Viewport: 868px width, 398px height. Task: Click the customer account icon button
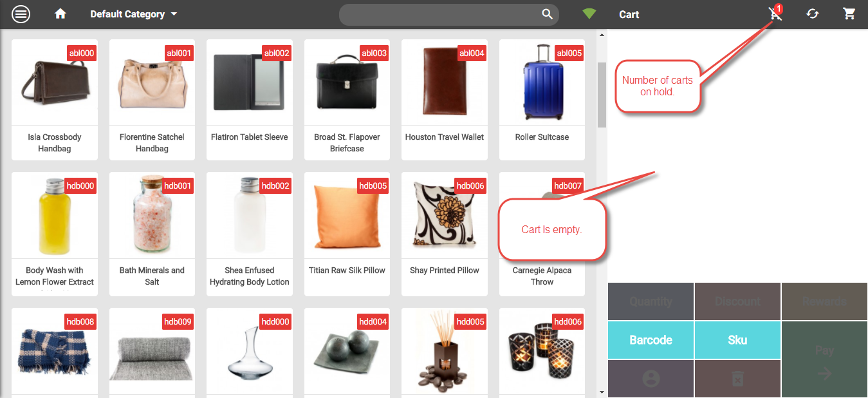(651, 379)
